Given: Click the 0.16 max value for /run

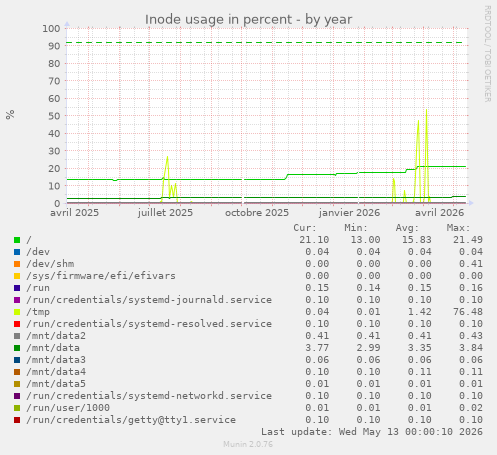Looking at the screenshot, I should click(471, 288).
